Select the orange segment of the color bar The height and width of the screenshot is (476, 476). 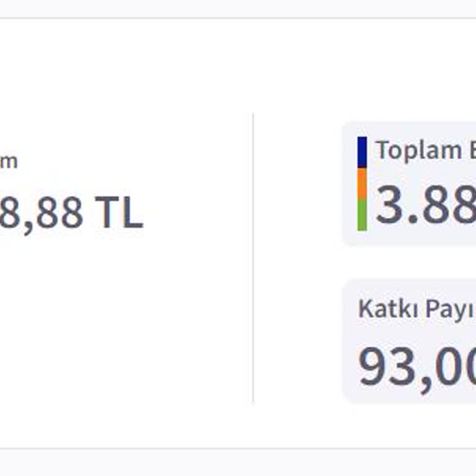click(362, 183)
